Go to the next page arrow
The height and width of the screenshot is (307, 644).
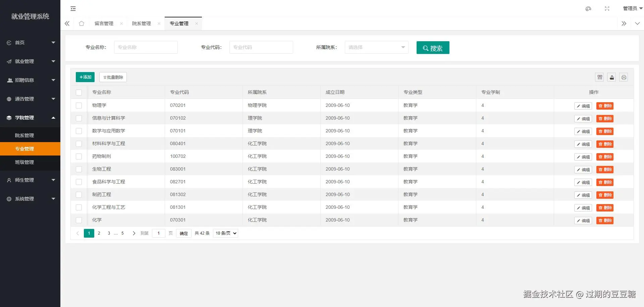pos(134,233)
